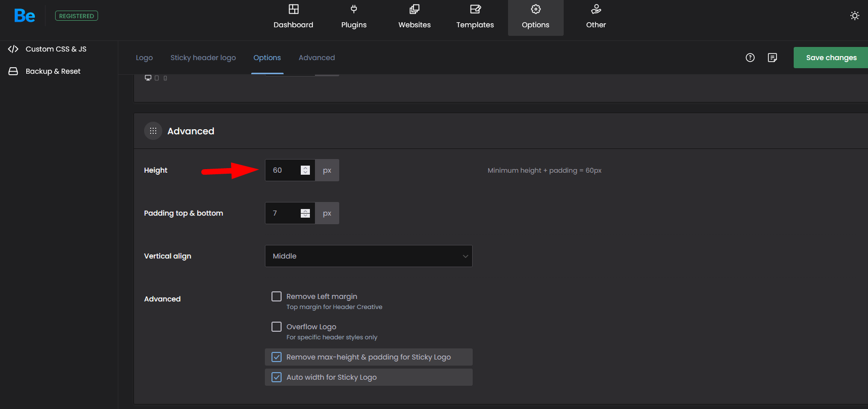The height and width of the screenshot is (409, 868).
Task: Switch to the Sticky header logo tab
Action: (203, 58)
